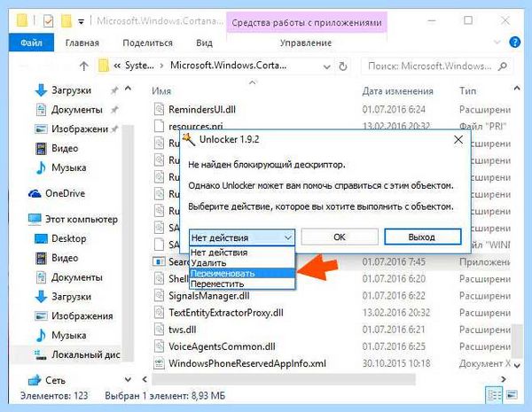Viewport: 532px width, 412px height.
Task: Expand the ribbon with the chevron
Action: pyautogui.click(x=497, y=43)
